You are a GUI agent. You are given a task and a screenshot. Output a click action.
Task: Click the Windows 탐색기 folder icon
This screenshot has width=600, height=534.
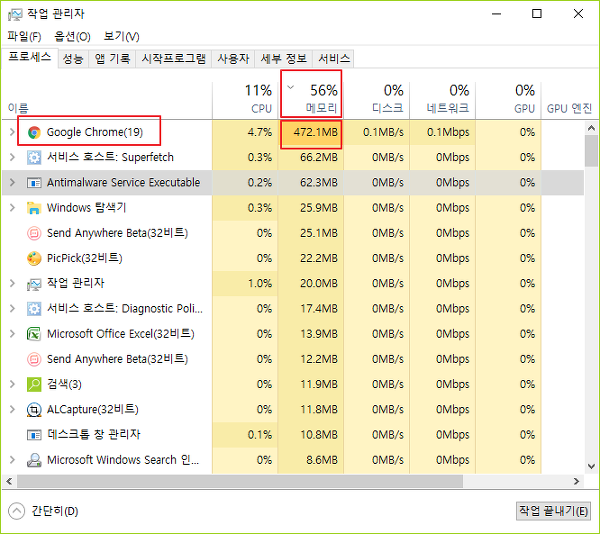34,208
